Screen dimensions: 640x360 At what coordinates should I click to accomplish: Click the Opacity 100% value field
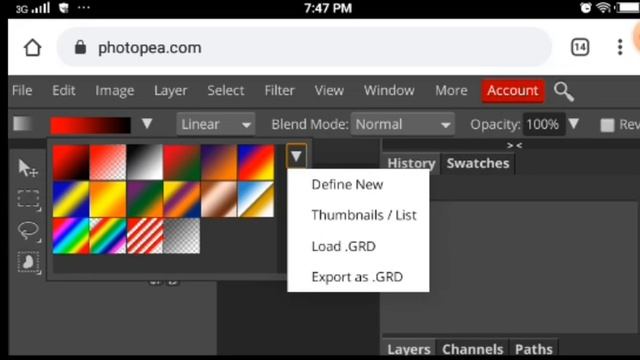(543, 124)
